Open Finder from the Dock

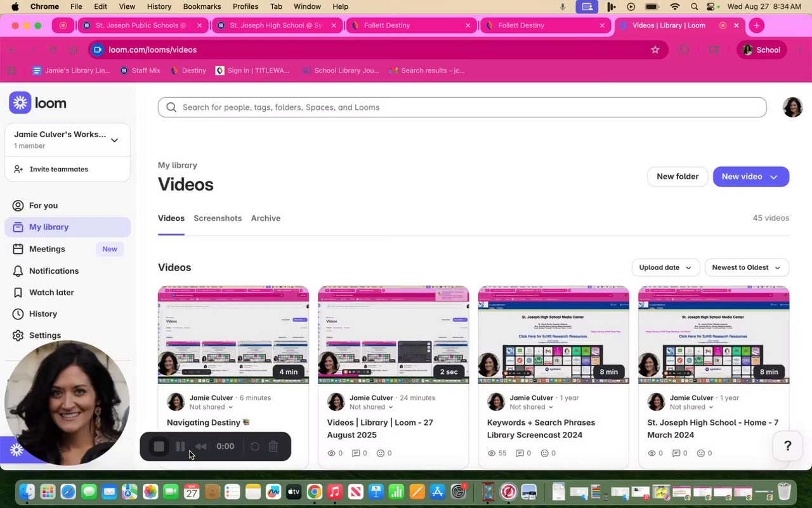[27, 491]
